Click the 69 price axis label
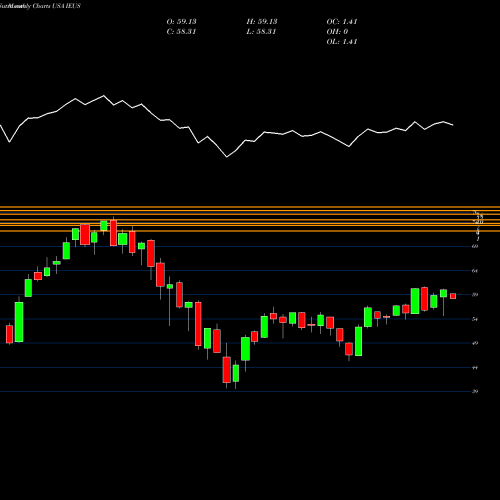 pos(475,246)
